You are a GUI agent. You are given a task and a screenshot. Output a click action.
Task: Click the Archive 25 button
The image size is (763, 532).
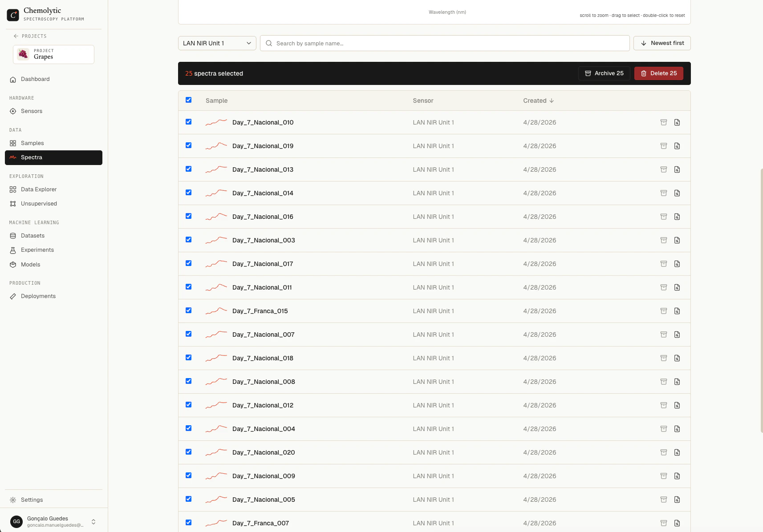tap(604, 73)
